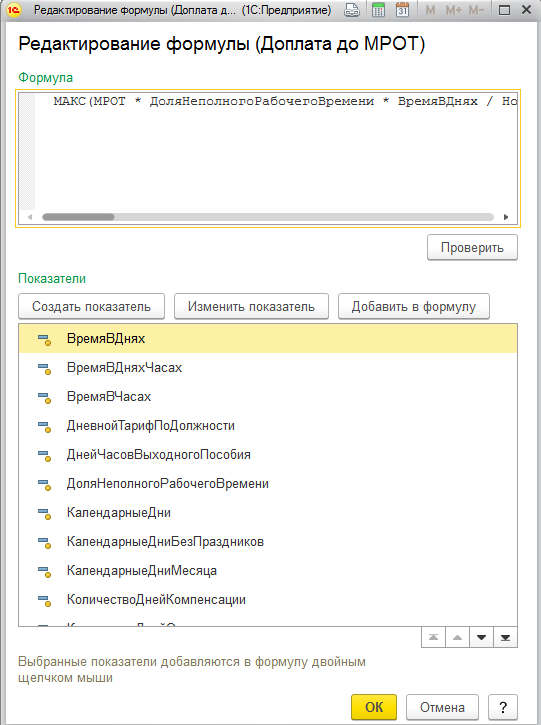The height and width of the screenshot is (725, 541).
Task: Click Изменить показатель button
Action: point(251,307)
